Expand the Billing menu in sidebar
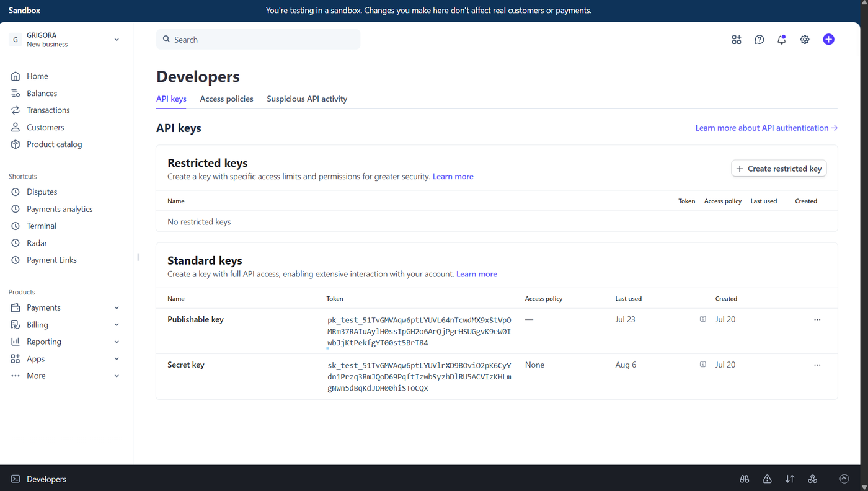The height and width of the screenshot is (491, 868). pyautogui.click(x=64, y=325)
